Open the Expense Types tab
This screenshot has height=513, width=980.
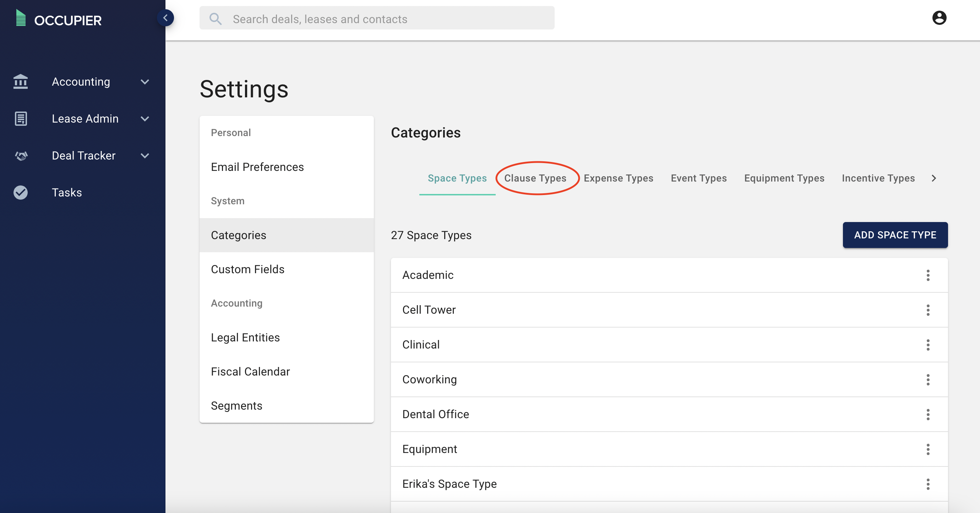[618, 178]
